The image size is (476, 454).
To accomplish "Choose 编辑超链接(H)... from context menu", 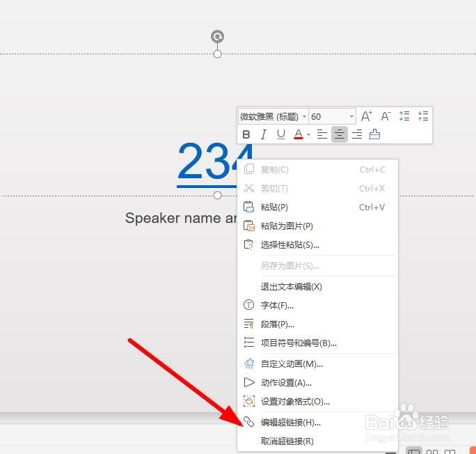I will pos(317,422).
